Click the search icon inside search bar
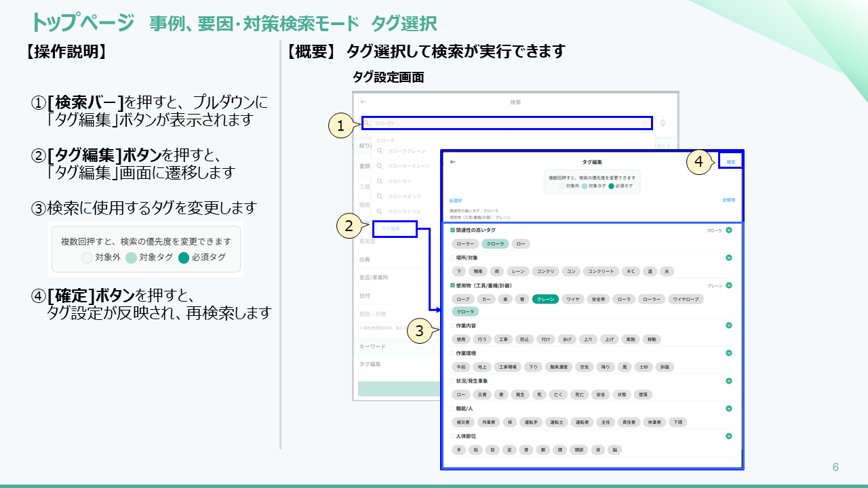The height and width of the screenshot is (488, 868). [x=368, y=123]
